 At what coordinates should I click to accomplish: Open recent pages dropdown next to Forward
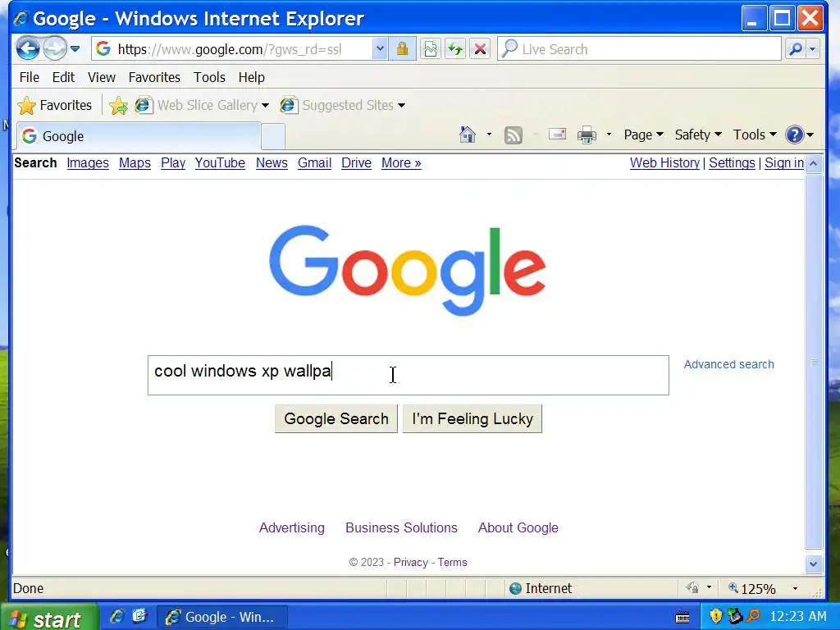pos(75,49)
